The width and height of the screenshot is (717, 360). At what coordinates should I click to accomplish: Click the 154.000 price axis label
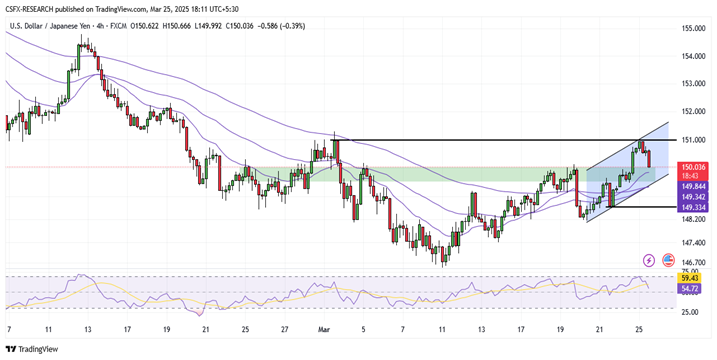[693, 56]
